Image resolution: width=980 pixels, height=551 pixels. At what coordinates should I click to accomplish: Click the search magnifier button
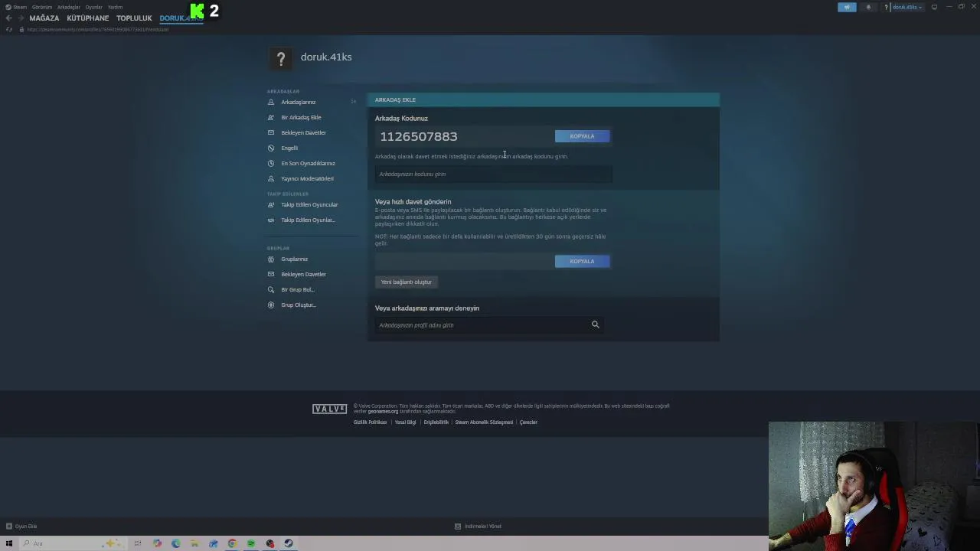[x=595, y=324]
